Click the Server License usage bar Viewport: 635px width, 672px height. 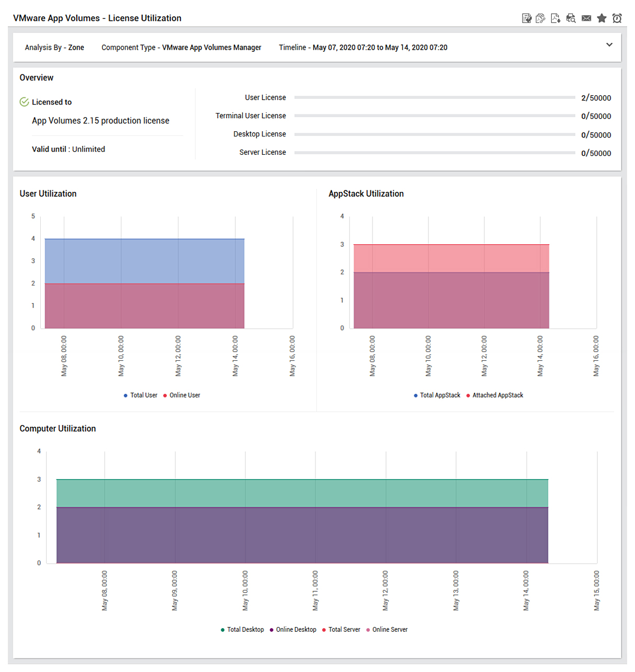coord(435,153)
